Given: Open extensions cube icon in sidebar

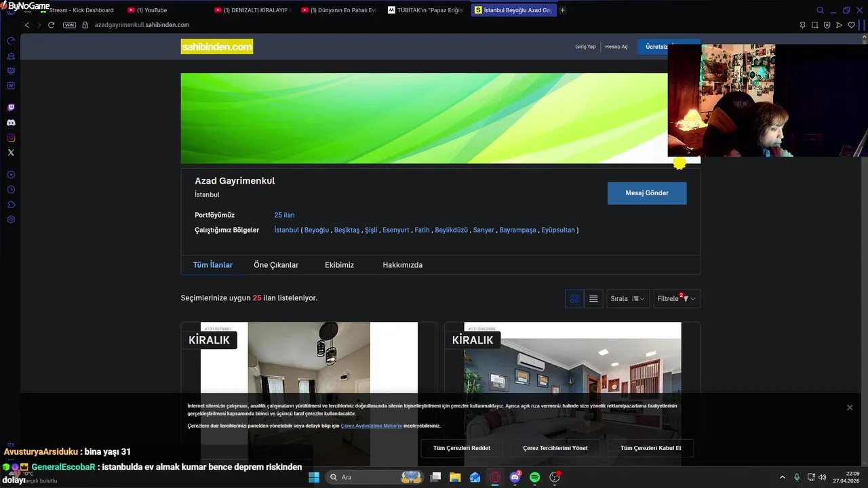Looking at the screenshot, I should tap(11, 205).
